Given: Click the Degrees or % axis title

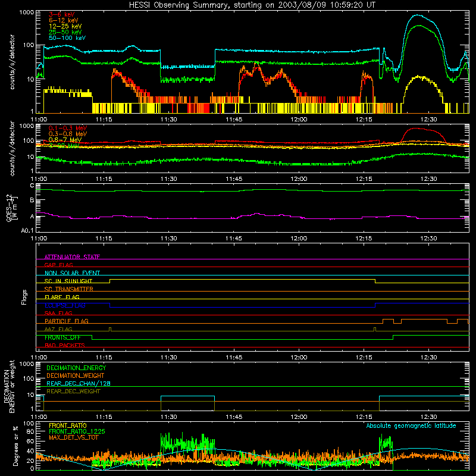Looking at the screenshot, I should pos(15,446).
